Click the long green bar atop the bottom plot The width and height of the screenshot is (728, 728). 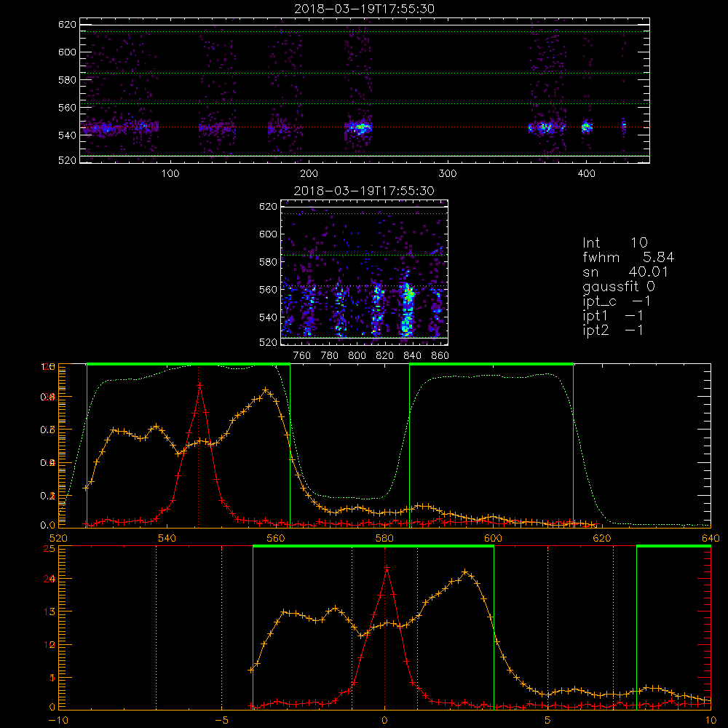pos(373,547)
